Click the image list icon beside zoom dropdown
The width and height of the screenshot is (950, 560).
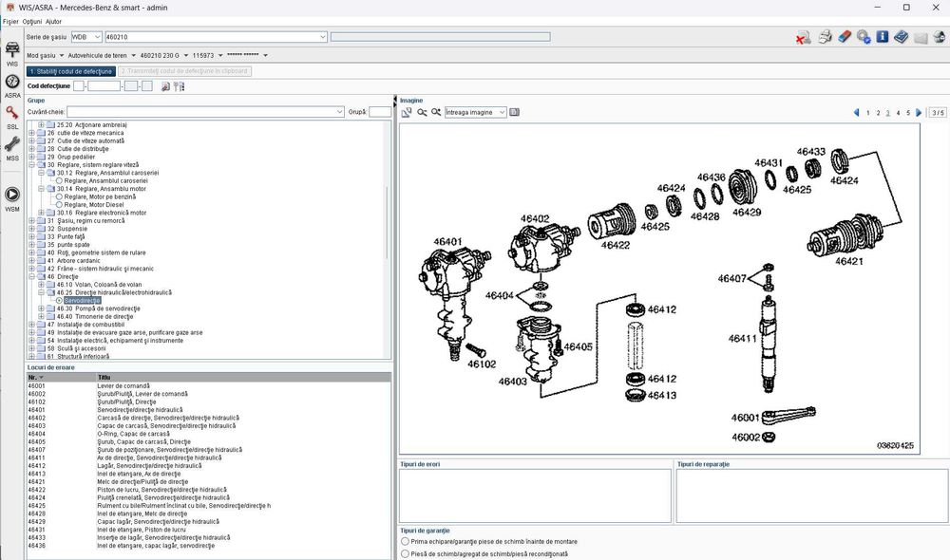tap(514, 112)
